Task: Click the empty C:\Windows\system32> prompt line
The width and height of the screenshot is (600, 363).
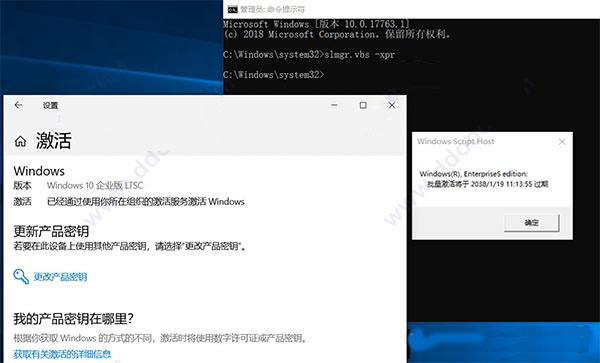Action: [274, 74]
